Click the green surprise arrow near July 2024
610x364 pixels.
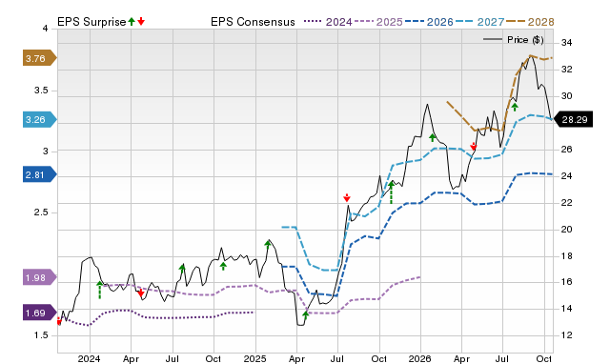coord(182,269)
